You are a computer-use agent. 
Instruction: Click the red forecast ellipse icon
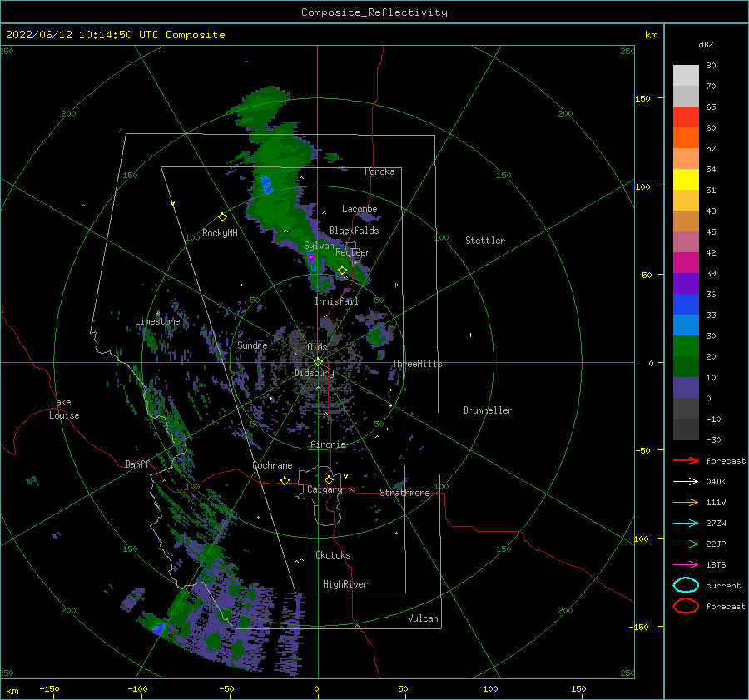[686, 606]
